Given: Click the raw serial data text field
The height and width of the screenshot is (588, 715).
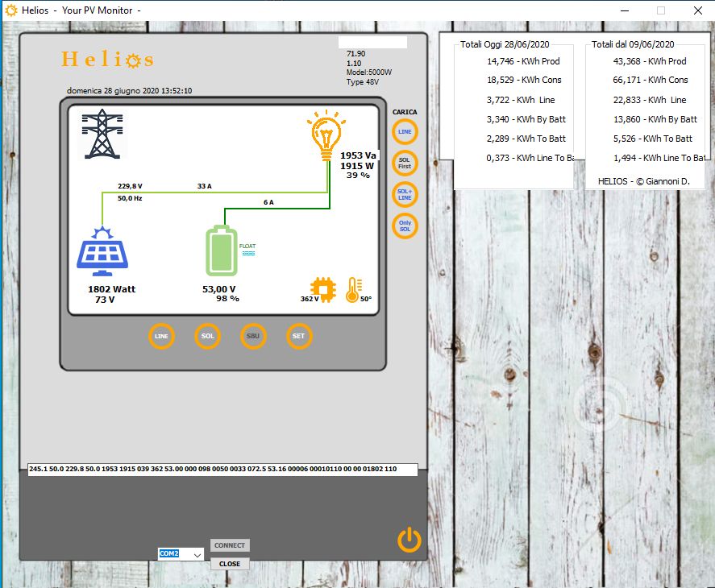Looking at the screenshot, I should click(222, 469).
